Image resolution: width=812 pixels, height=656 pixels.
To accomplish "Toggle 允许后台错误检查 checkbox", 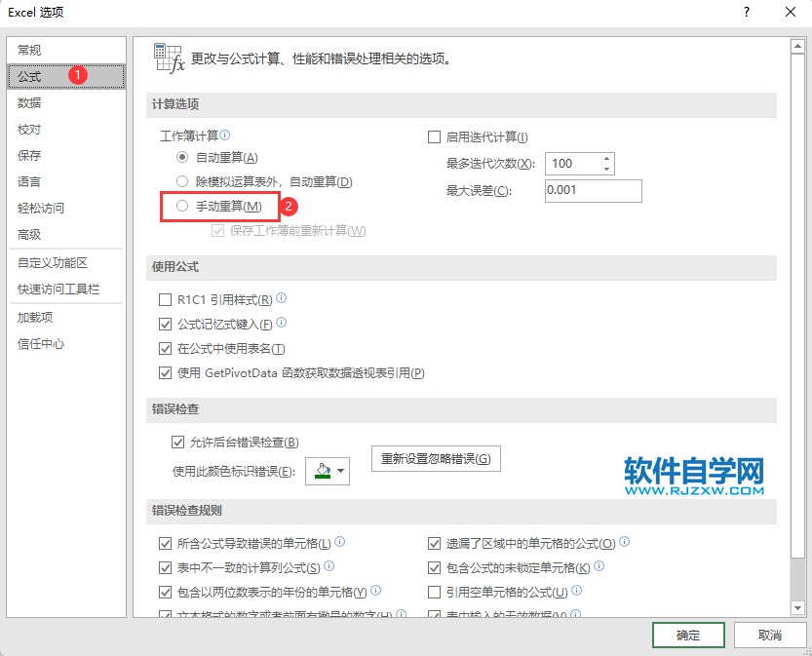I will point(177,443).
